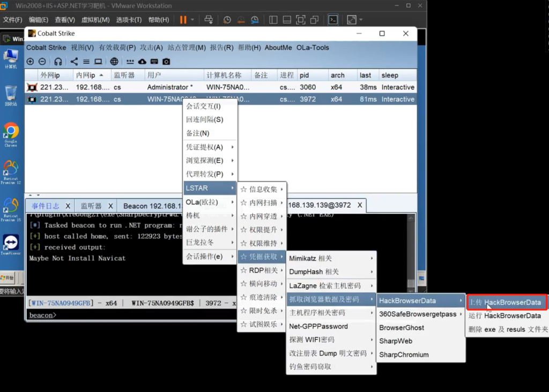Click VMware send Ctrl+Alt+Del icon
549x392 pixels.
pos(209,20)
